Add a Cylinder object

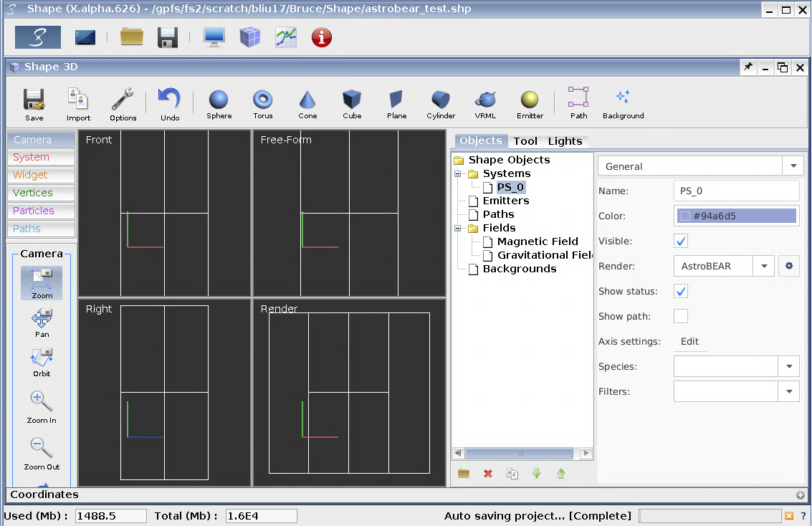(x=441, y=104)
